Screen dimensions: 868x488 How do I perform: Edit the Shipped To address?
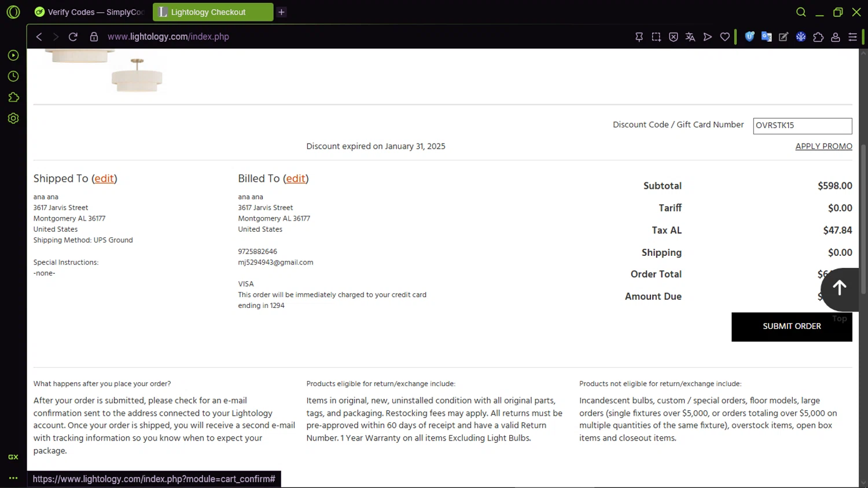click(x=104, y=178)
